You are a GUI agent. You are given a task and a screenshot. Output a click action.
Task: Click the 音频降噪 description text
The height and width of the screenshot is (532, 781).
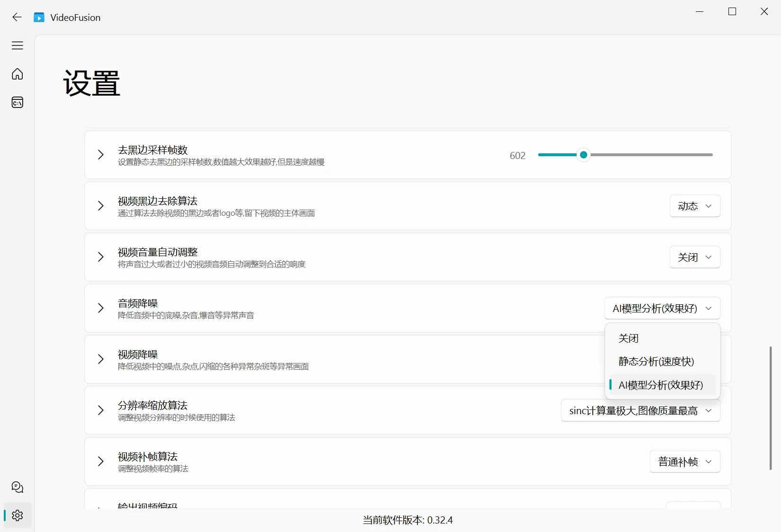(186, 315)
